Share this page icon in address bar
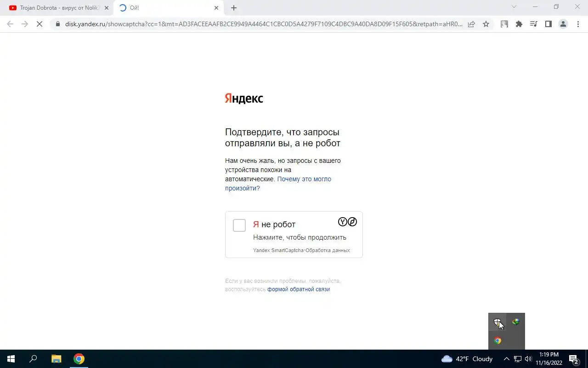Screen dimensions: 588x368 click(x=471, y=24)
